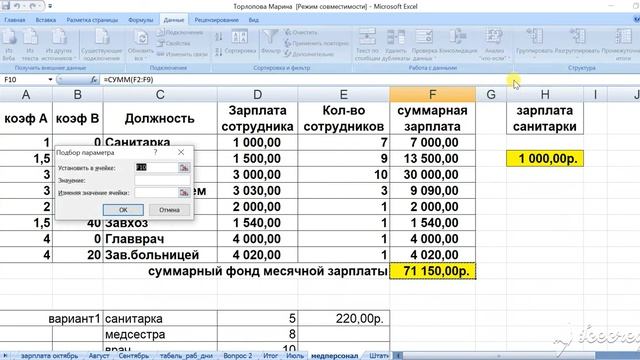Click sort ascending A-Z icon
This screenshot has width=640, height=360.
pyautogui.click(x=219, y=37)
